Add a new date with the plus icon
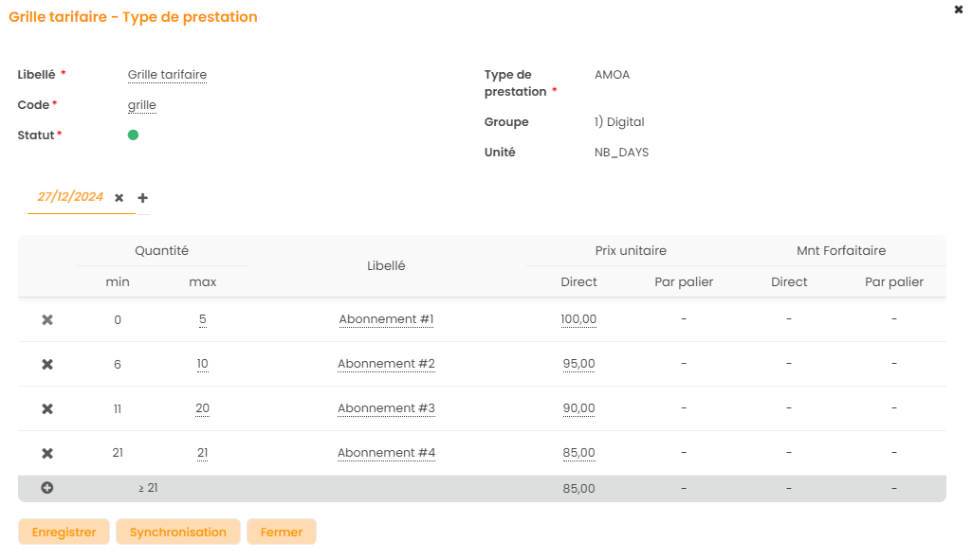This screenshot has height=560, width=972. 142,198
